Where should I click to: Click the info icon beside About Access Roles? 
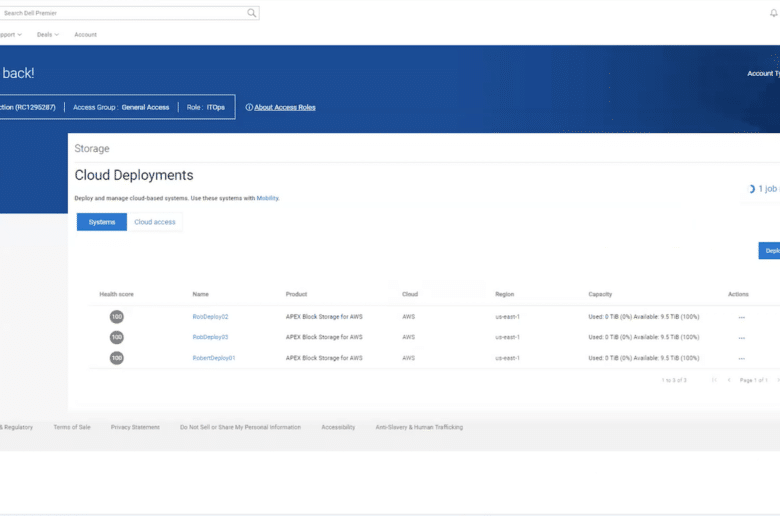tap(249, 107)
